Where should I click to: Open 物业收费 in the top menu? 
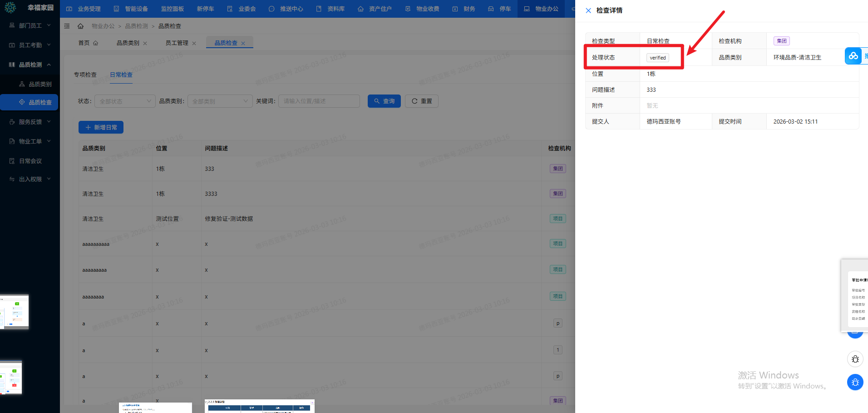pyautogui.click(x=422, y=9)
